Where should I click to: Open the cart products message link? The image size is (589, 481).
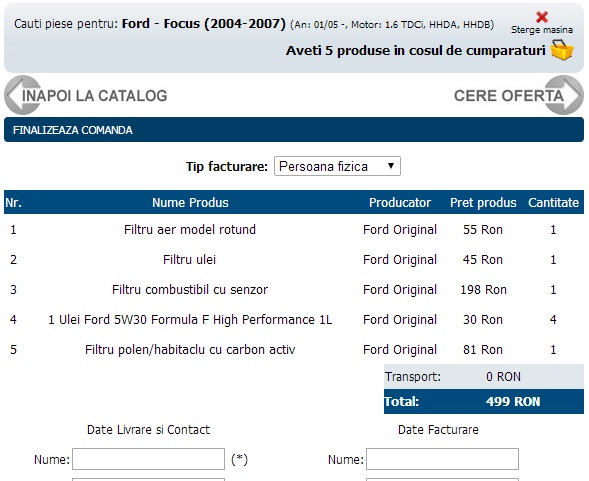coord(415,50)
